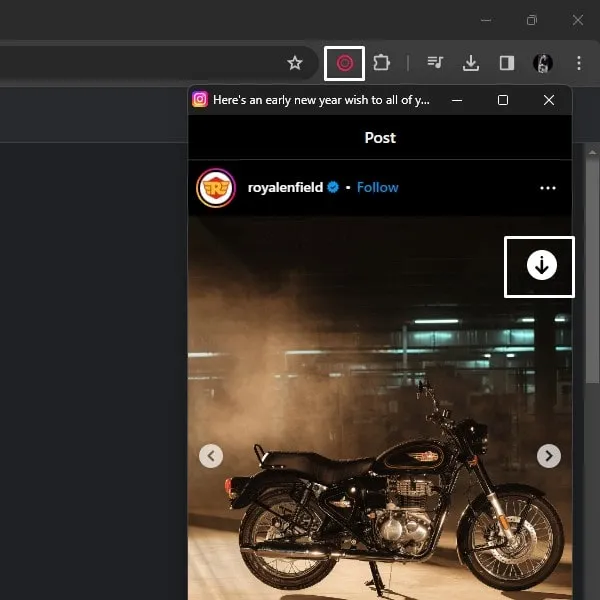Follow the royalenfield account

(x=378, y=188)
